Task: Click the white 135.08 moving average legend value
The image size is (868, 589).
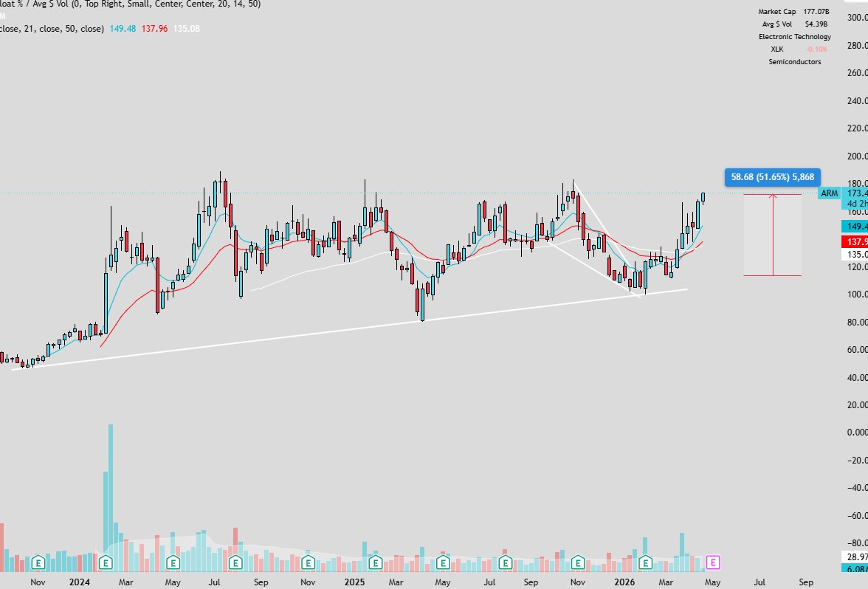Action: pos(187,29)
